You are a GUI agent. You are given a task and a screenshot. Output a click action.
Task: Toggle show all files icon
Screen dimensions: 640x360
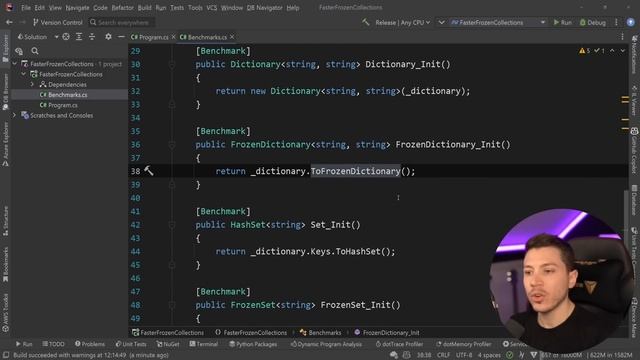(x=19, y=51)
